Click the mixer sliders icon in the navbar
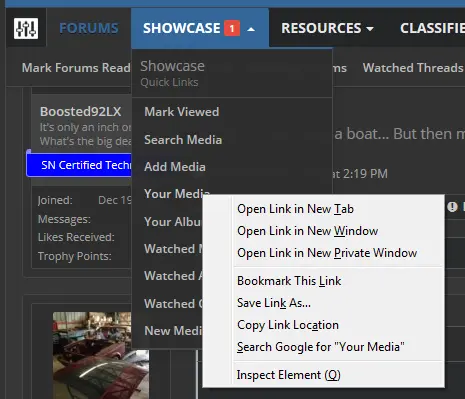This screenshot has width=465, height=399. coord(26,28)
